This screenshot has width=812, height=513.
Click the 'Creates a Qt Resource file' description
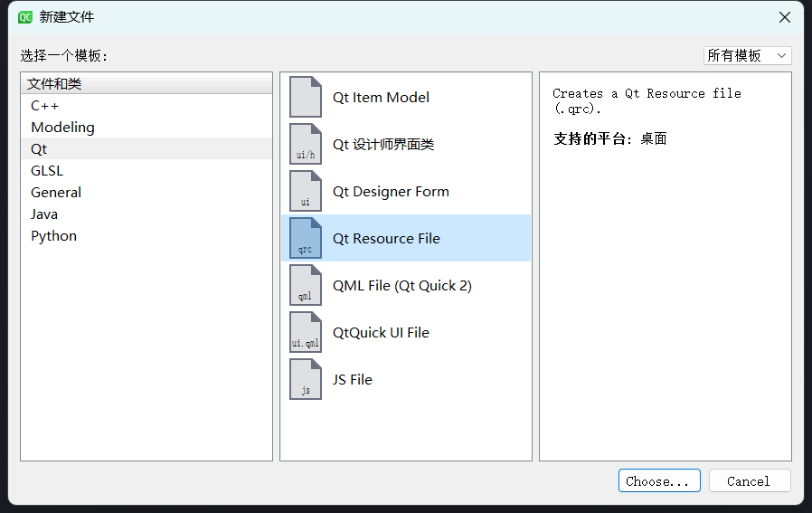pos(647,101)
